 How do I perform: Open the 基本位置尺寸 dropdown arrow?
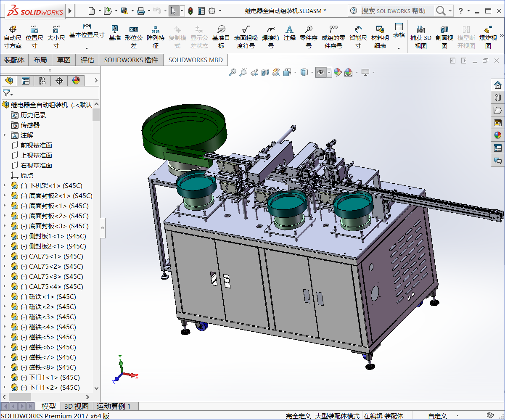pos(87,48)
